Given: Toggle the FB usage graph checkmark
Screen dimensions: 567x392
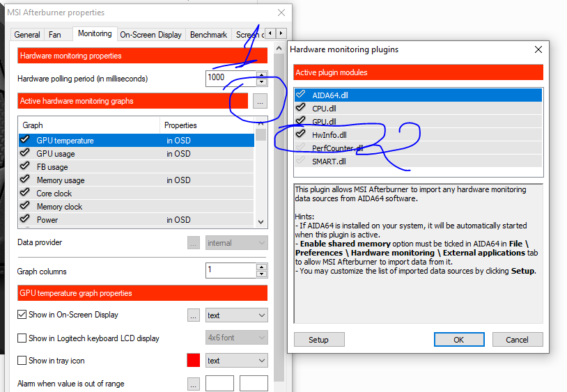Looking at the screenshot, I should click(25, 166).
